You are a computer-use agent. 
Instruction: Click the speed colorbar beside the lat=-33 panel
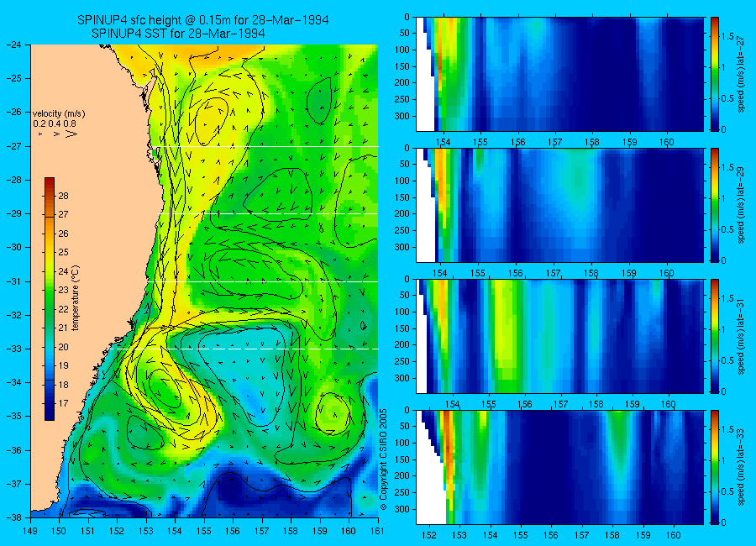pyautogui.click(x=715, y=467)
